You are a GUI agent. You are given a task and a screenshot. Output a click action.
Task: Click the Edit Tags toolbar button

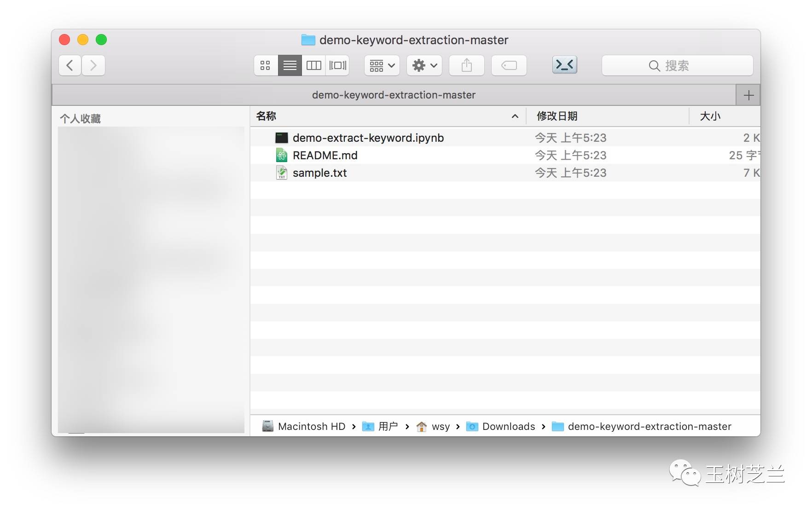point(509,65)
